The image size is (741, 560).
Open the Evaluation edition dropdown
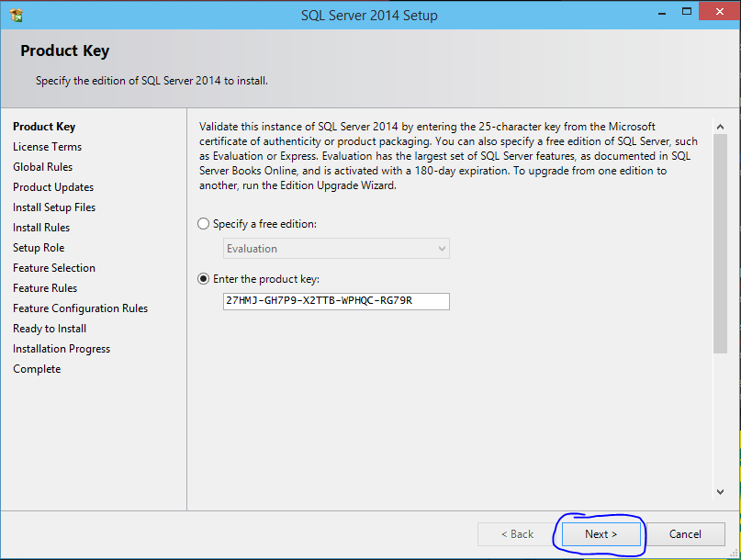pyautogui.click(x=336, y=249)
